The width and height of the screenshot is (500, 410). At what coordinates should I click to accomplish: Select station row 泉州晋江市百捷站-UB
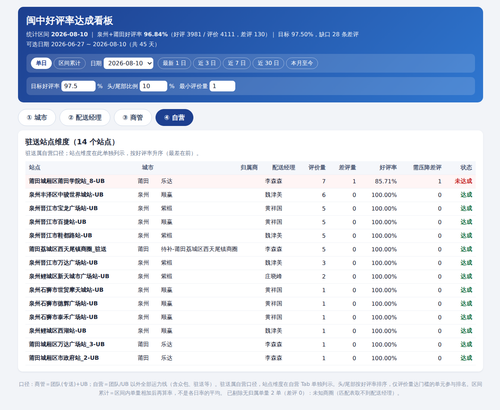tap(250, 222)
